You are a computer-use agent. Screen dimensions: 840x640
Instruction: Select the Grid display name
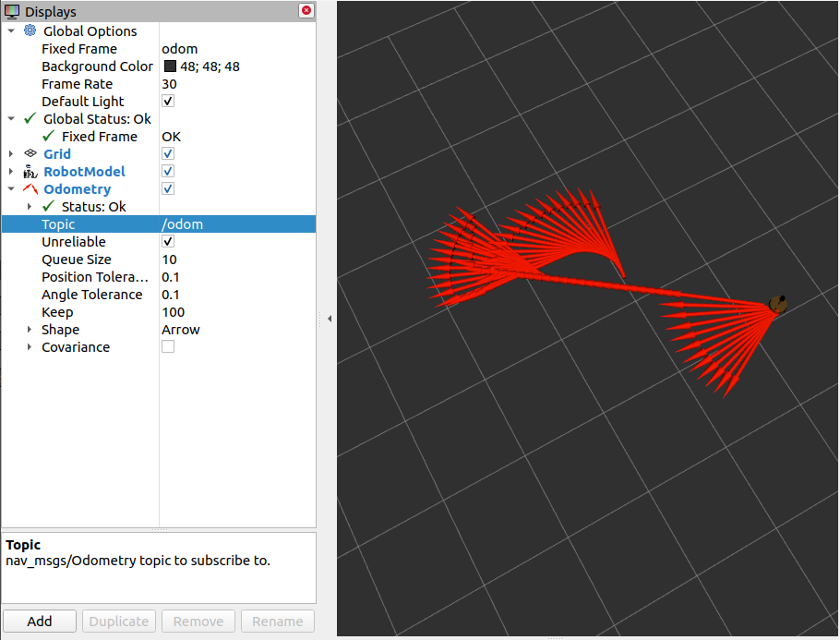pyautogui.click(x=57, y=154)
